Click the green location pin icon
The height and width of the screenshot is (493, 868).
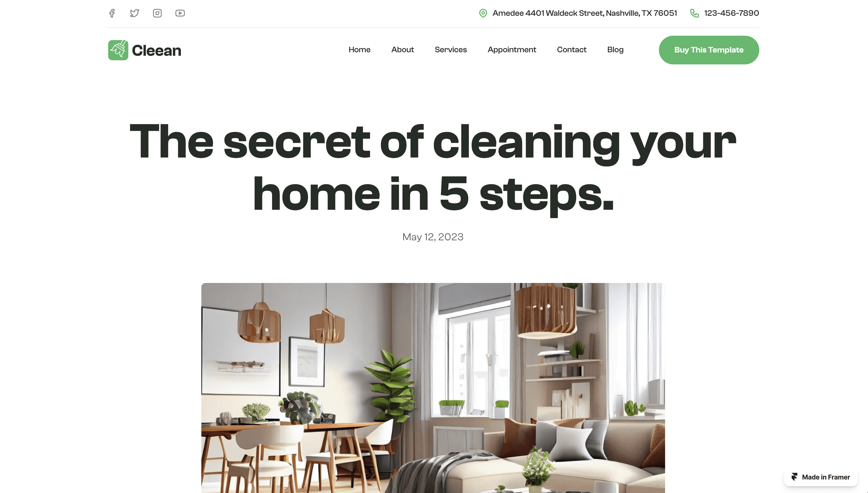[x=483, y=13]
